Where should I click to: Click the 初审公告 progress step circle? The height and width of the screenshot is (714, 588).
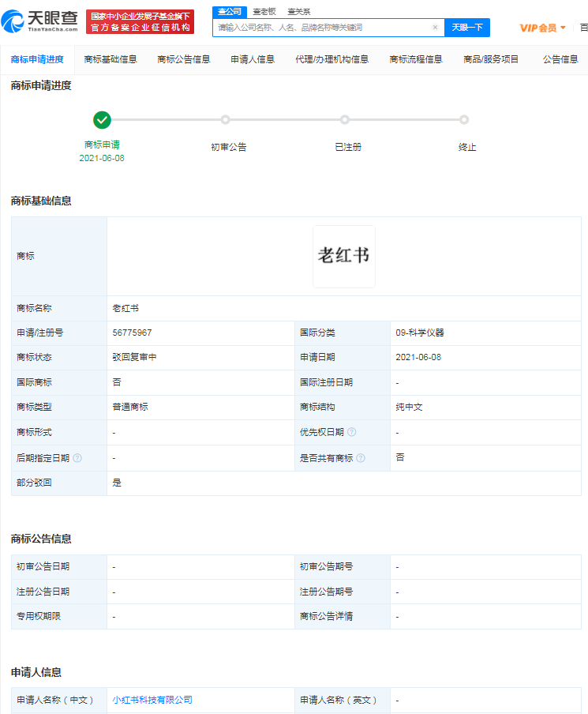coord(225,120)
